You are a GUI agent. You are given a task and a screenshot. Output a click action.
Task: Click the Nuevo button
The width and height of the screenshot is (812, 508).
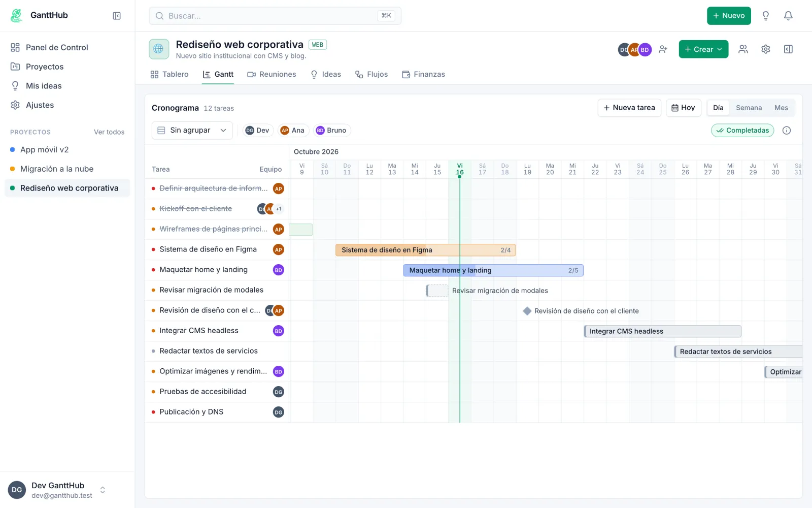(x=729, y=16)
